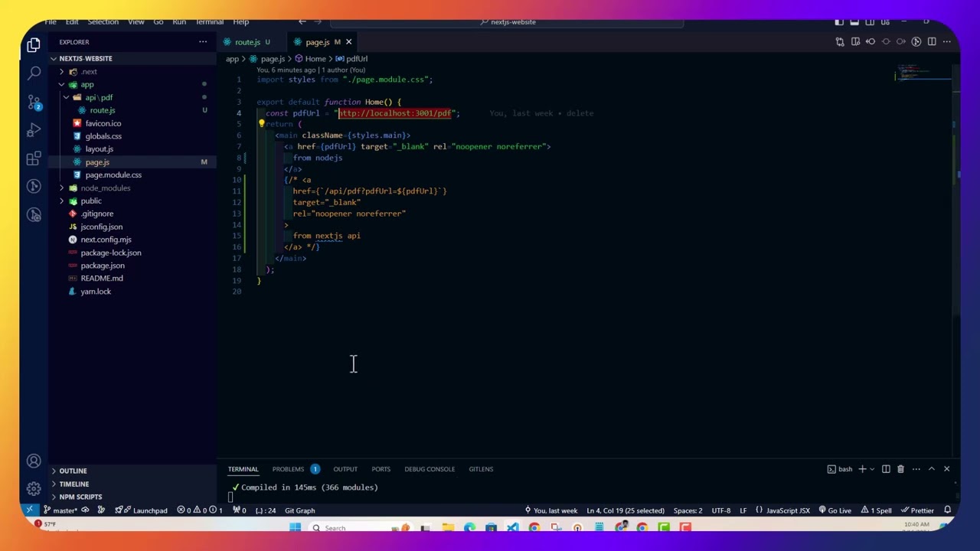Open the Terminal menu
The width and height of the screenshot is (980, 551).
209,22
